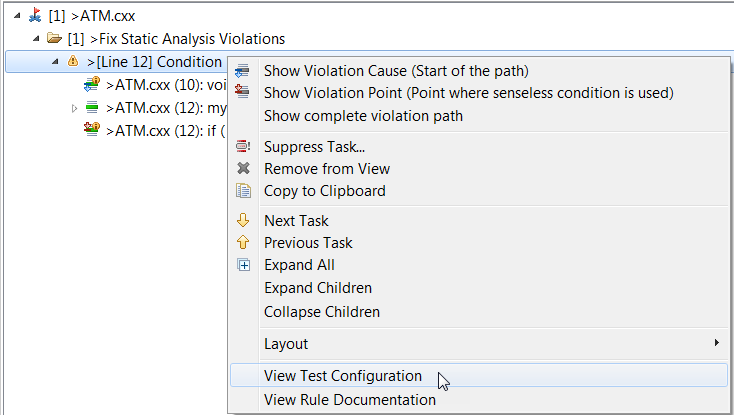
Task: Collapse the Fix Static Analysis Violations folder
Action: pyautogui.click(x=36, y=39)
